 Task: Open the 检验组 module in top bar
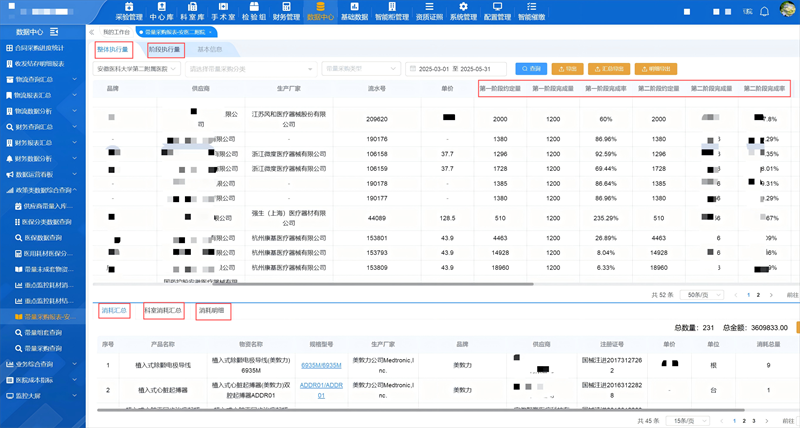[x=254, y=11]
